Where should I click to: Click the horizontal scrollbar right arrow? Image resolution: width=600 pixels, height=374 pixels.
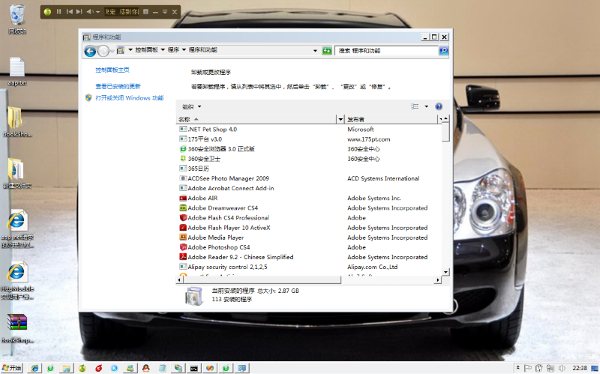(x=438, y=280)
